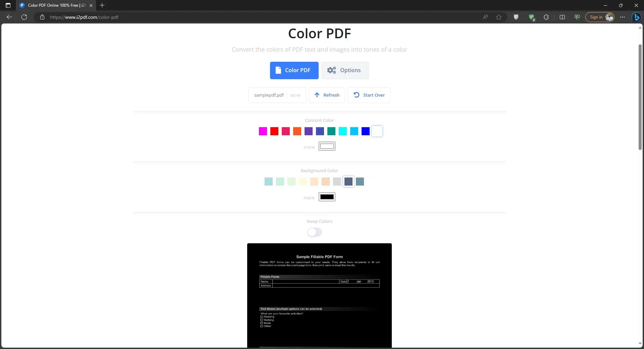Click Sign in
This screenshot has width=644, height=349.
click(597, 17)
